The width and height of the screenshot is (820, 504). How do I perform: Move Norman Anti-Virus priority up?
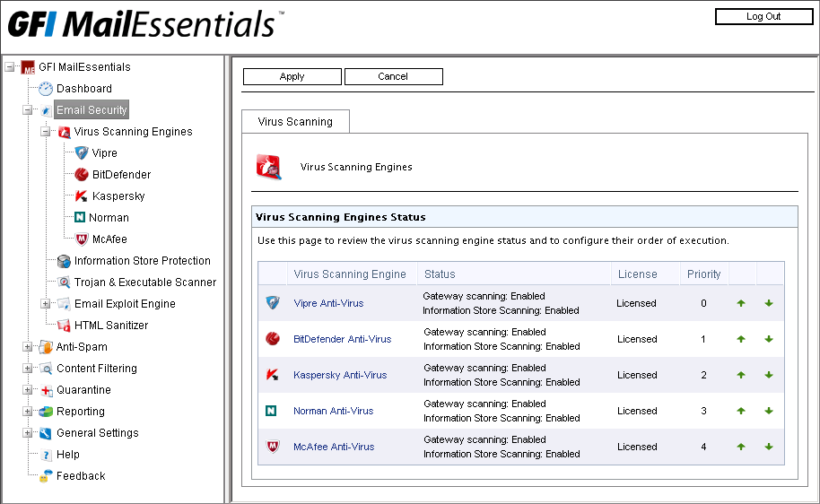[741, 411]
